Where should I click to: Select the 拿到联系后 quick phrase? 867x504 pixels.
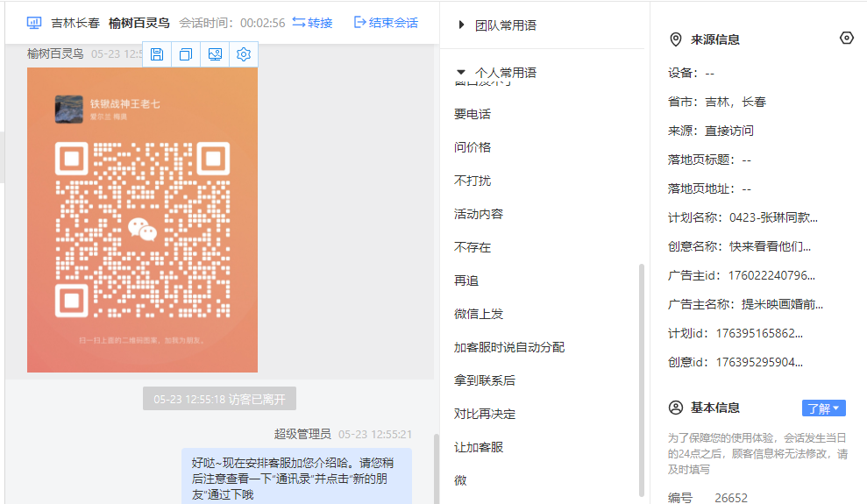click(485, 380)
